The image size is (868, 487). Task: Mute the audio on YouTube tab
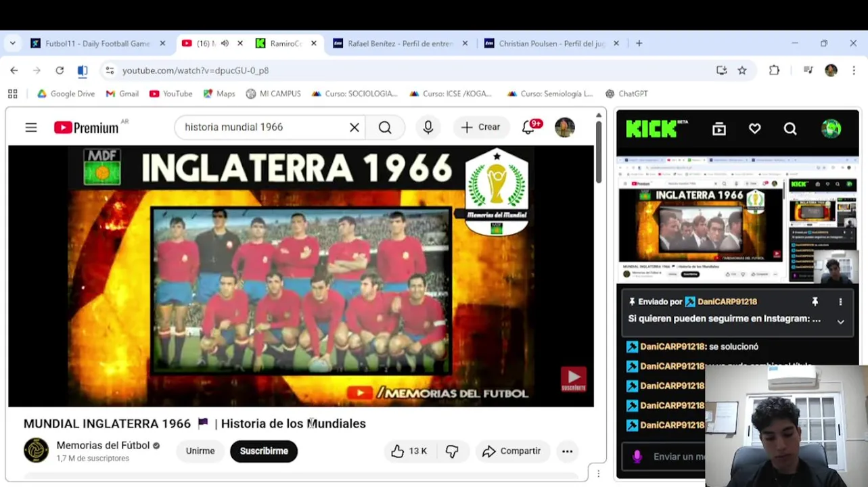point(225,43)
